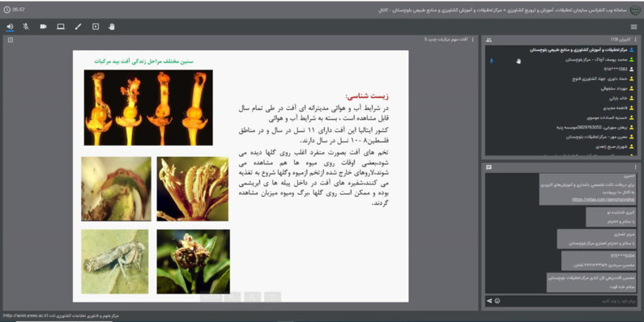644x322 pixels.
Task: Click the green slide title text
Action: pyautogui.click(x=143, y=61)
